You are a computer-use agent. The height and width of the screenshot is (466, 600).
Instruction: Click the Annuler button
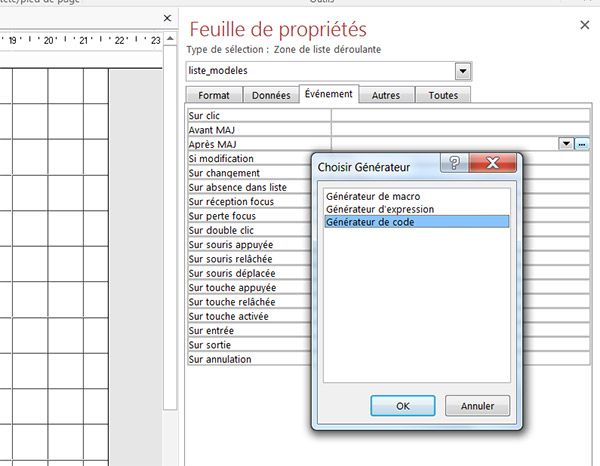(x=477, y=406)
